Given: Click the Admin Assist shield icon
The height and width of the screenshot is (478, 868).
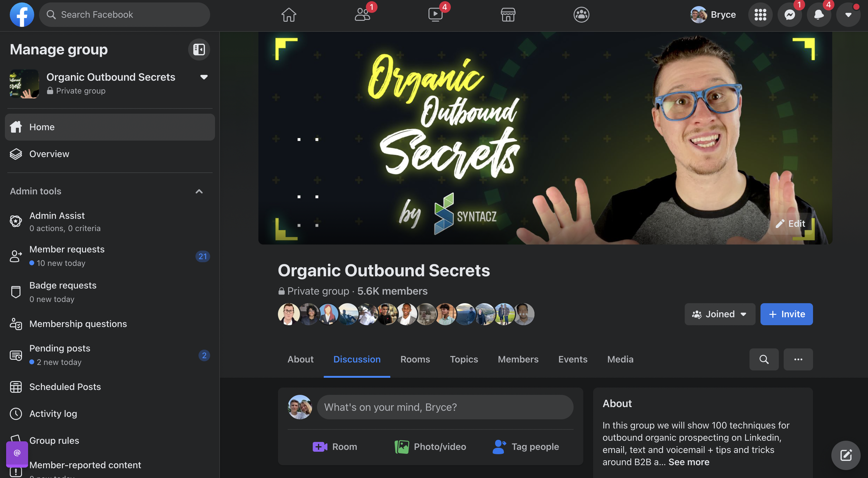Looking at the screenshot, I should pos(16,221).
